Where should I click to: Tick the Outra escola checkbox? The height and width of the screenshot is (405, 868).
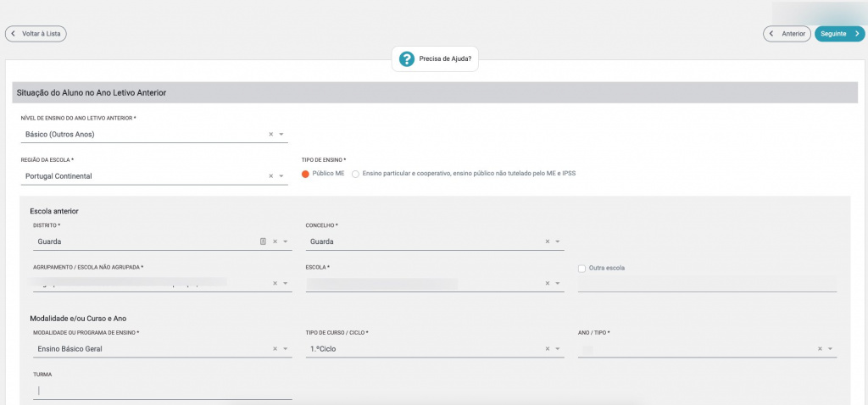(x=581, y=269)
